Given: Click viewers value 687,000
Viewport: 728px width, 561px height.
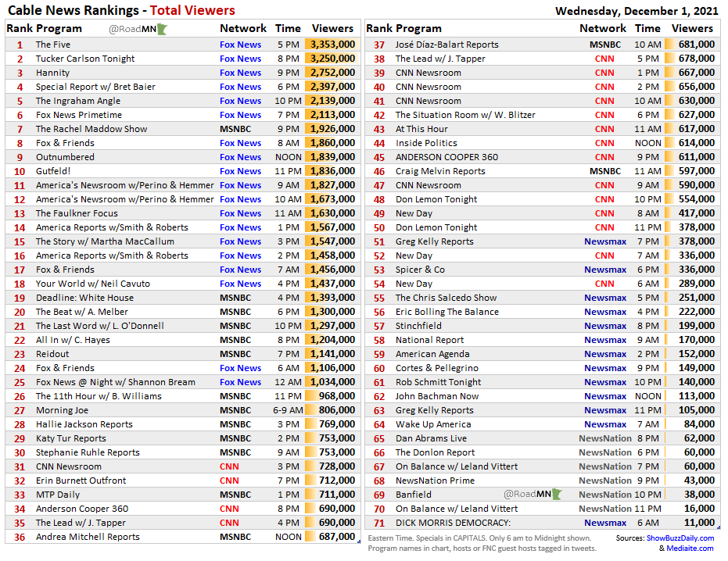Looking at the screenshot, I should 337,537.
